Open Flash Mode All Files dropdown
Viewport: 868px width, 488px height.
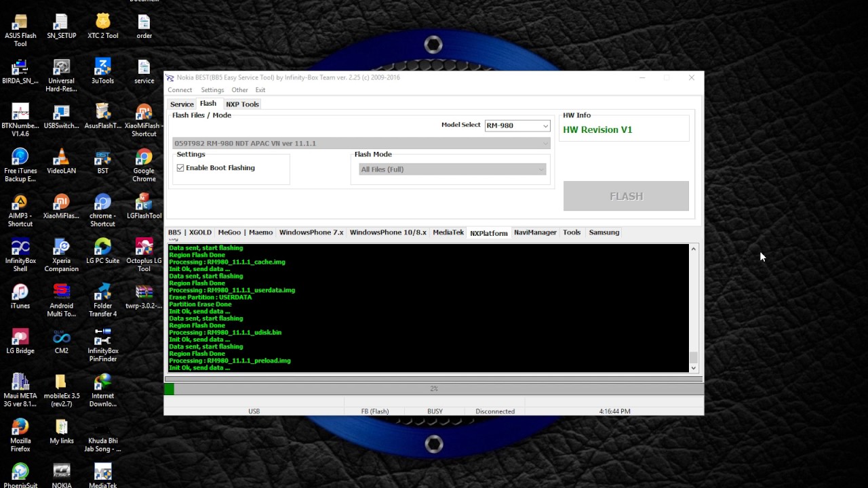pyautogui.click(x=452, y=169)
